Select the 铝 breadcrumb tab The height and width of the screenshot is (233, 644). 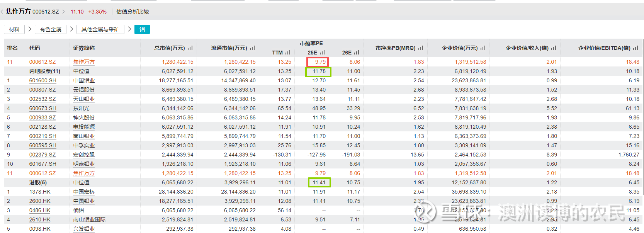click(142, 29)
